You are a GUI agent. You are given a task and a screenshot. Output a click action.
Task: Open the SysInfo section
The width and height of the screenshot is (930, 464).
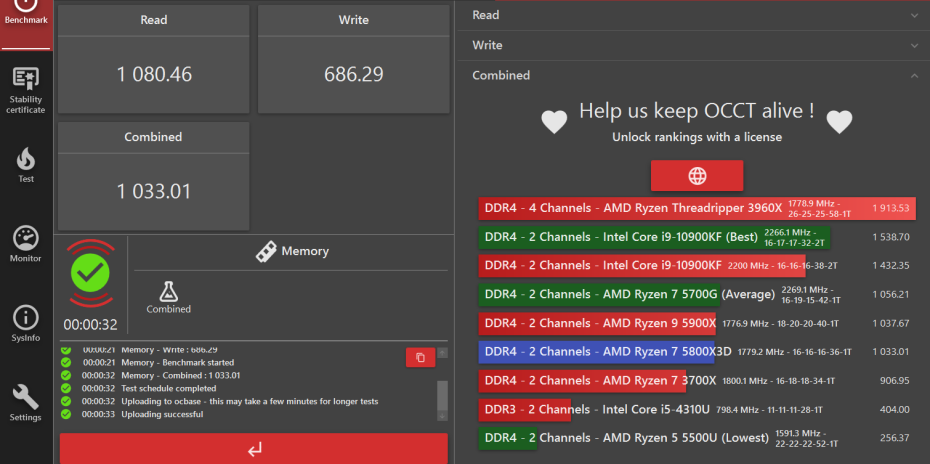[26, 324]
